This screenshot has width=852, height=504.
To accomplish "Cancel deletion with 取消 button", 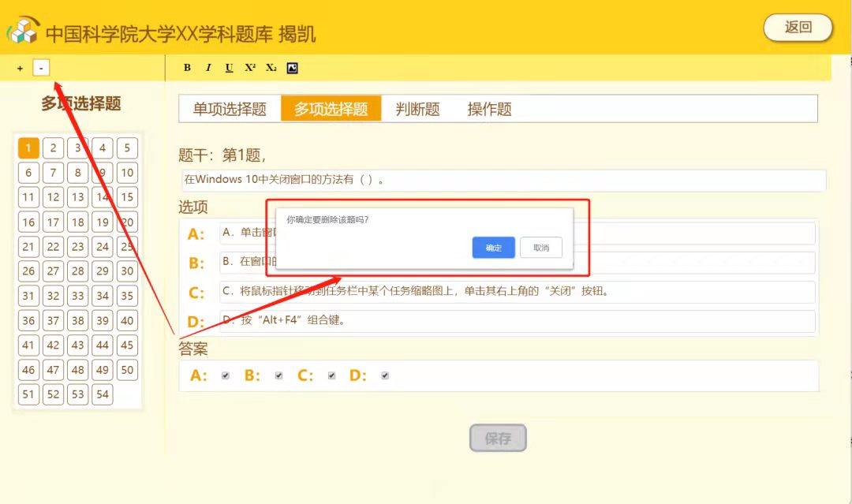I will point(541,248).
